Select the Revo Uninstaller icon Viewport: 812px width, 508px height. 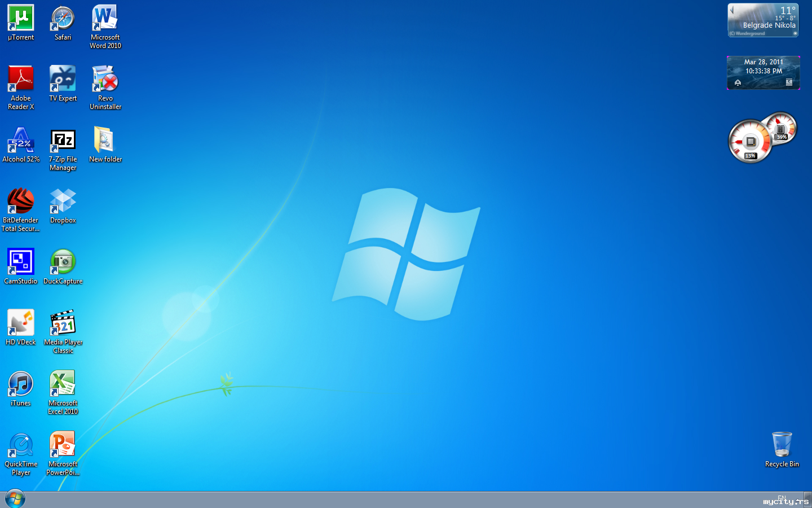105,87
